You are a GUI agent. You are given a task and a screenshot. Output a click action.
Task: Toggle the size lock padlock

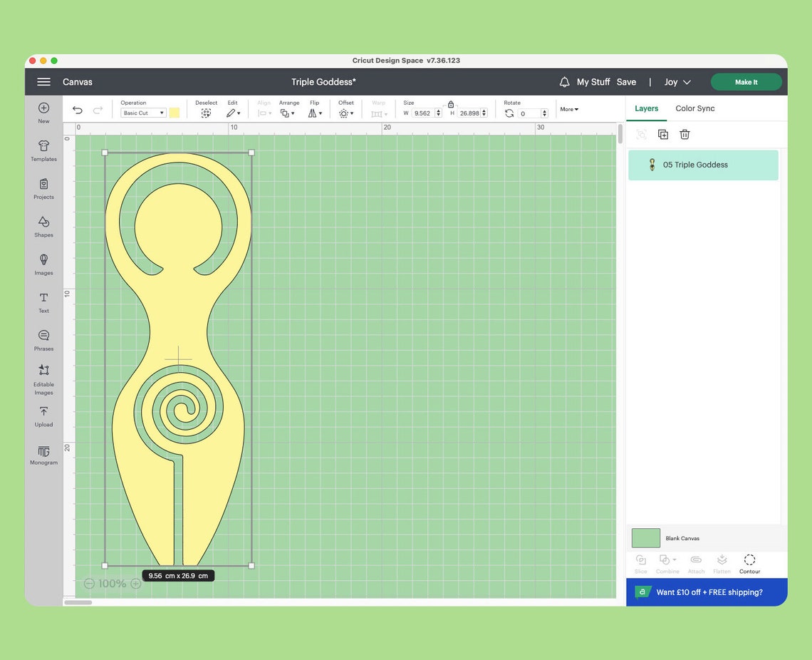point(451,104)
